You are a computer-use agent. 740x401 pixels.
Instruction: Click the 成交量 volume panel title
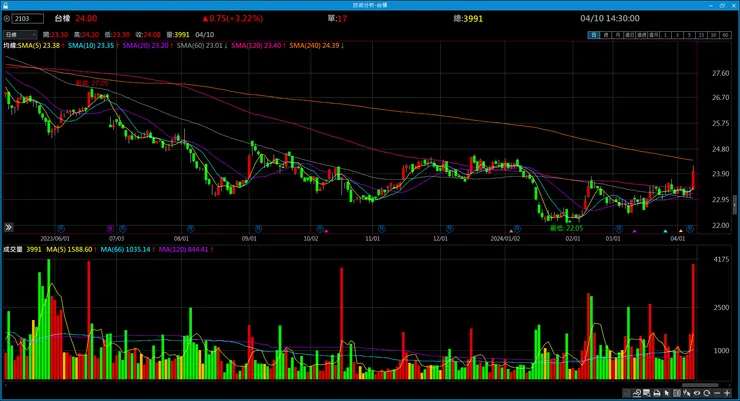coord(13,250)
